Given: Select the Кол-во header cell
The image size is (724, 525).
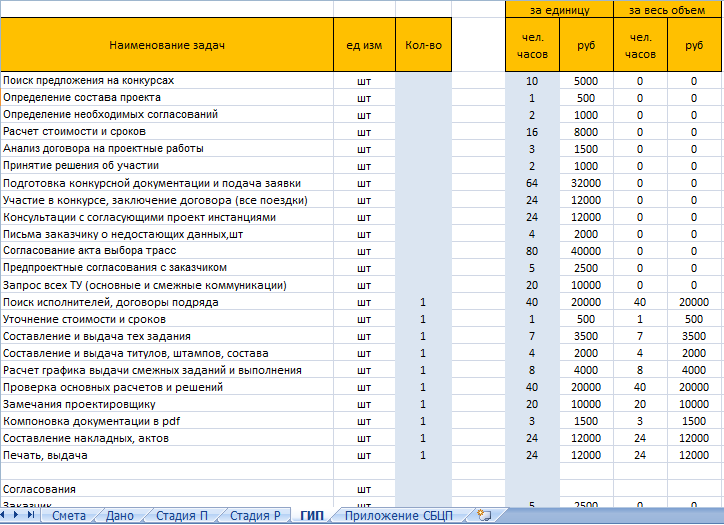Looking at the screenshot, I should pyautogui.click(x=423, y=45).
